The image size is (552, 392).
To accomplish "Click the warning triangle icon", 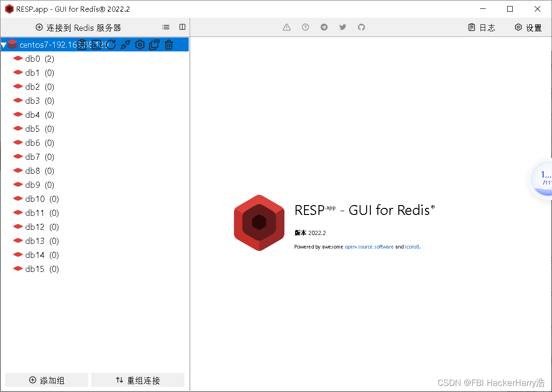I will (x=286, y=27).
